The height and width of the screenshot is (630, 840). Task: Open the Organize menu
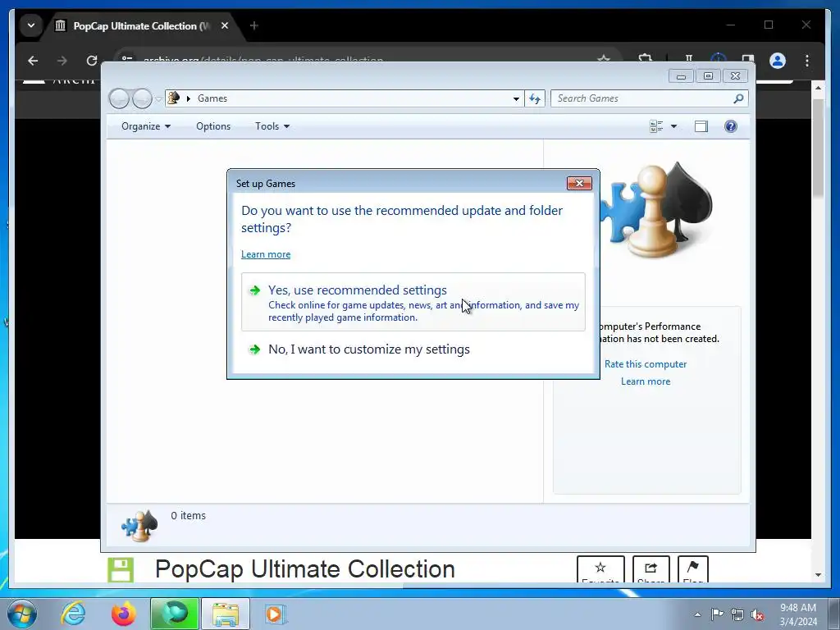pyautogui.click(x=146, y=126)
